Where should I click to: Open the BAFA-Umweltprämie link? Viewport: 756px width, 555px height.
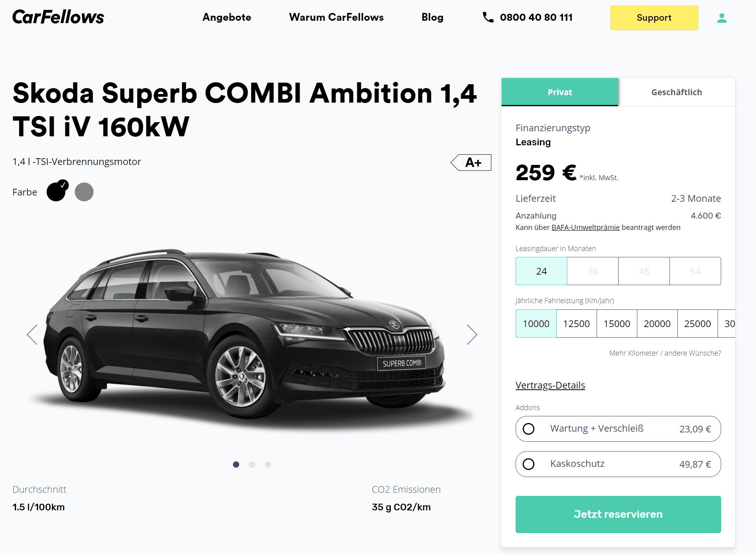click(585, 228)
